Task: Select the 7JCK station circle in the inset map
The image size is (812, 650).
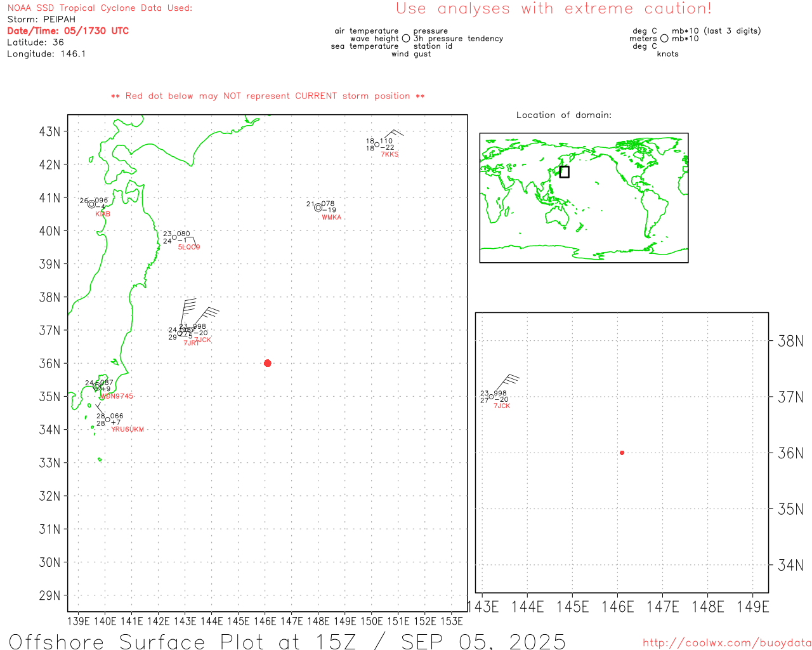Action: tap(491, 397)
